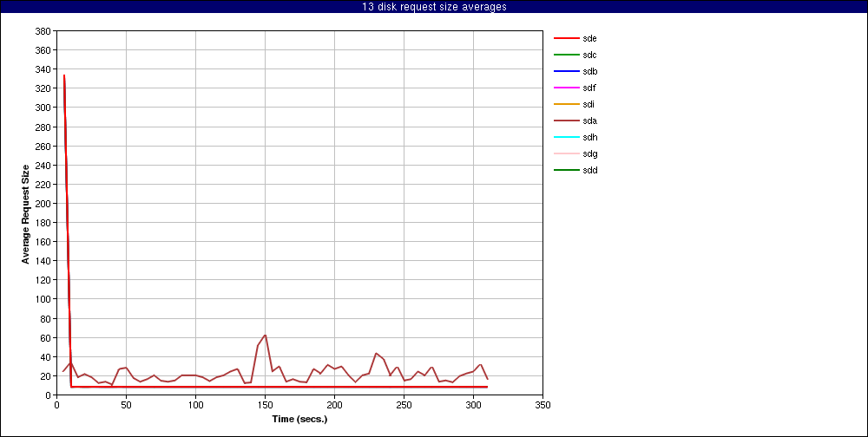The width and height of the screenshot is (868, 437).
Task: Click the 380 tick on the vertical axis
Action: 45,31
